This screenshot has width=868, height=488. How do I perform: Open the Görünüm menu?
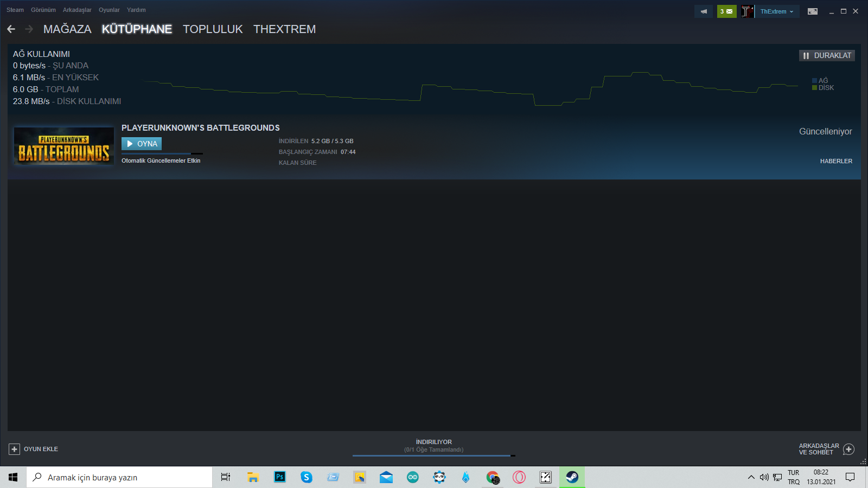click(x=43, y=10)
